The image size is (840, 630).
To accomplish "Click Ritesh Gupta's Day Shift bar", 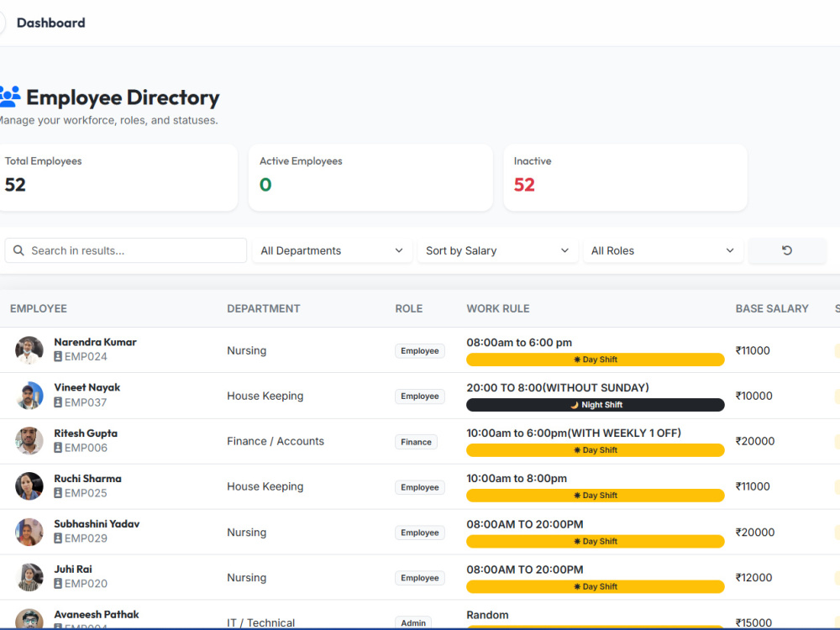I will tap(596, 450).
